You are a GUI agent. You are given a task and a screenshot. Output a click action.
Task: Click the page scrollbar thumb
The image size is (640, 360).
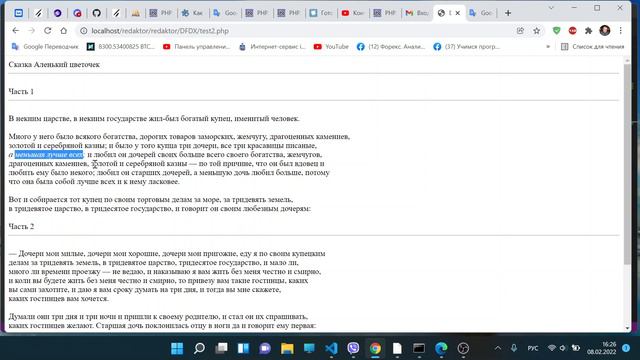(627, 164)
